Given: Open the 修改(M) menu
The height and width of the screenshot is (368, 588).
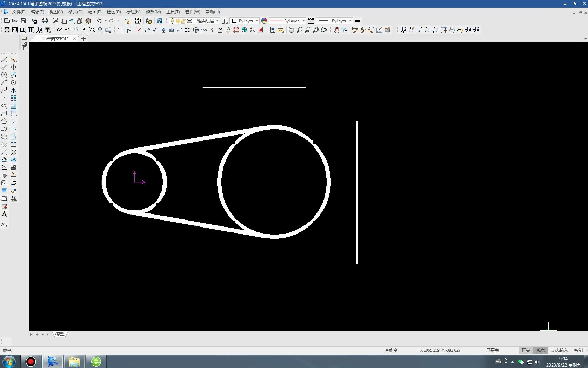Looking at the screenshot, I should click(x=153, y=12).
